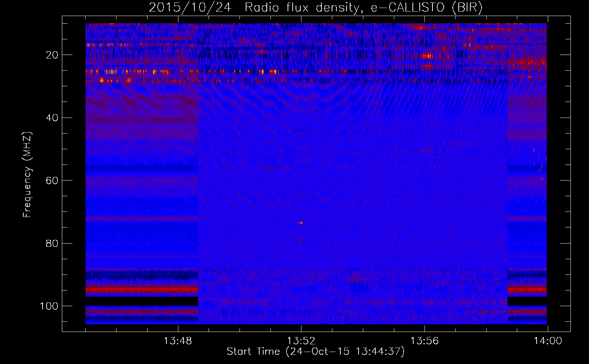Click the solid black band near 98 MHz on left

pyautogui.click(x=142, y=301)
